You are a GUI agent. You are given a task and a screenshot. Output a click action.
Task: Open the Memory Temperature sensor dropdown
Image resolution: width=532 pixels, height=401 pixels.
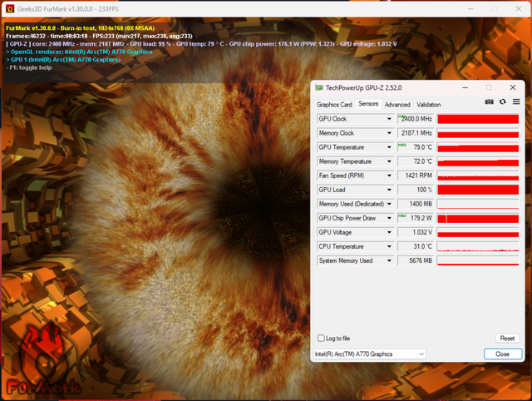389,161
